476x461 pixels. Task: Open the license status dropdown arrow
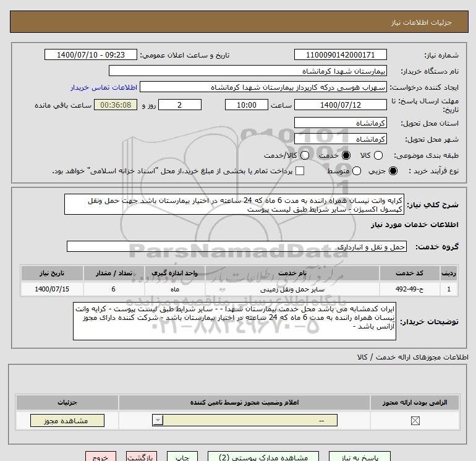coord(158,421)
